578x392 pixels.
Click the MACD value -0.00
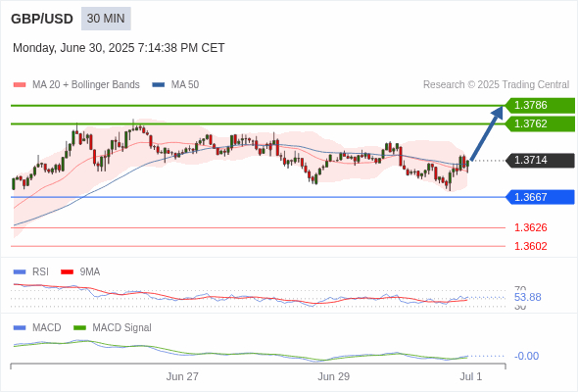[526, 356]
